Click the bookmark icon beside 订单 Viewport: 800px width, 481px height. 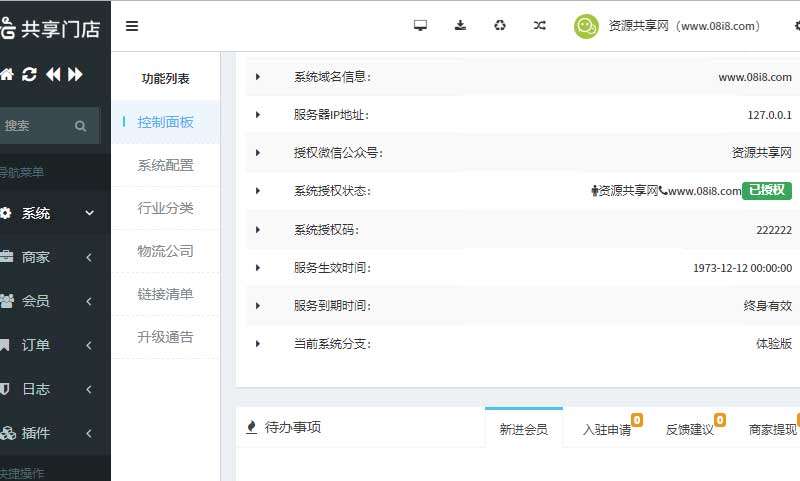5,345
